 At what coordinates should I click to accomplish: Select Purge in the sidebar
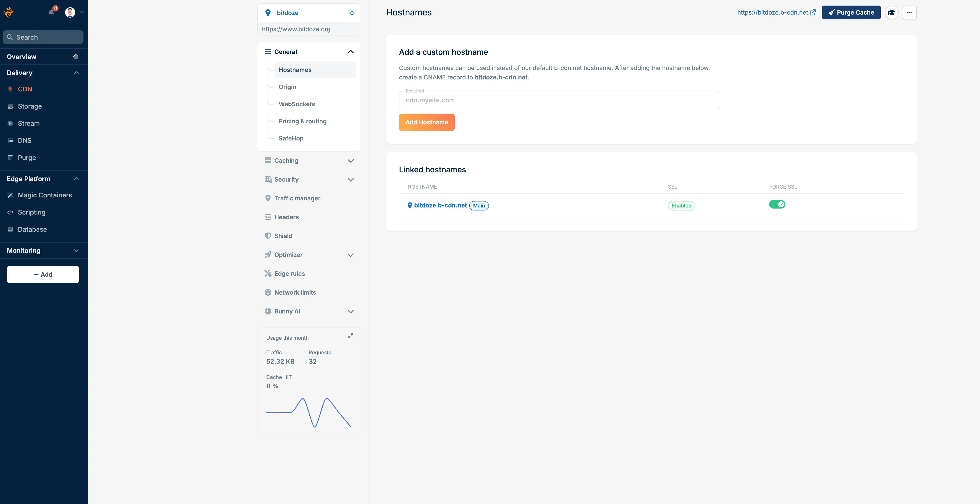(x=27, y=158)
